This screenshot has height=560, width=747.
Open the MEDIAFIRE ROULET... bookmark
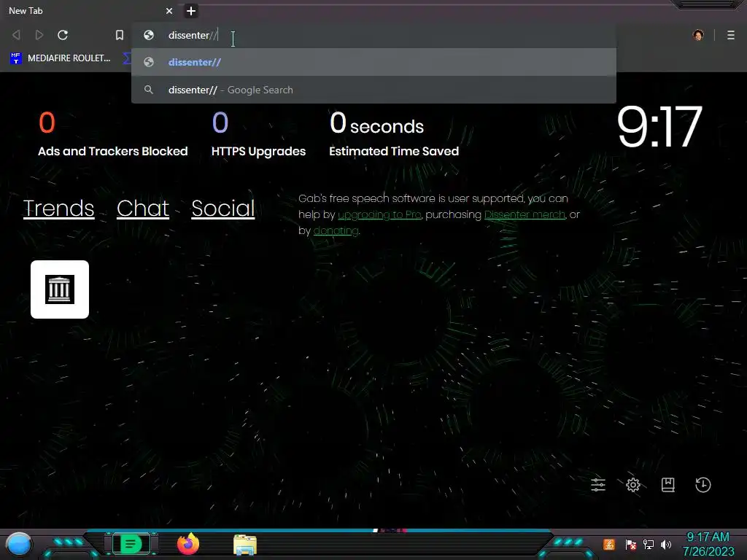coord(61,58)
